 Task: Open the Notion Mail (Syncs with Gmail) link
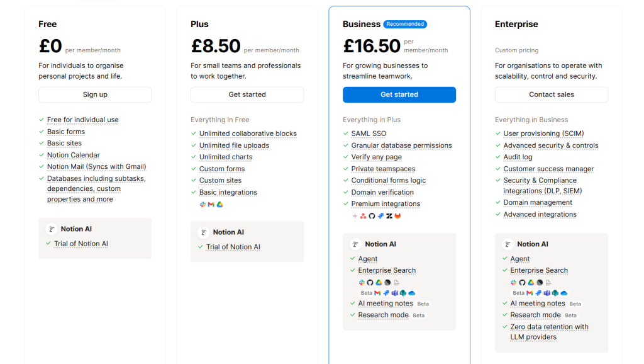click(96, 167)
